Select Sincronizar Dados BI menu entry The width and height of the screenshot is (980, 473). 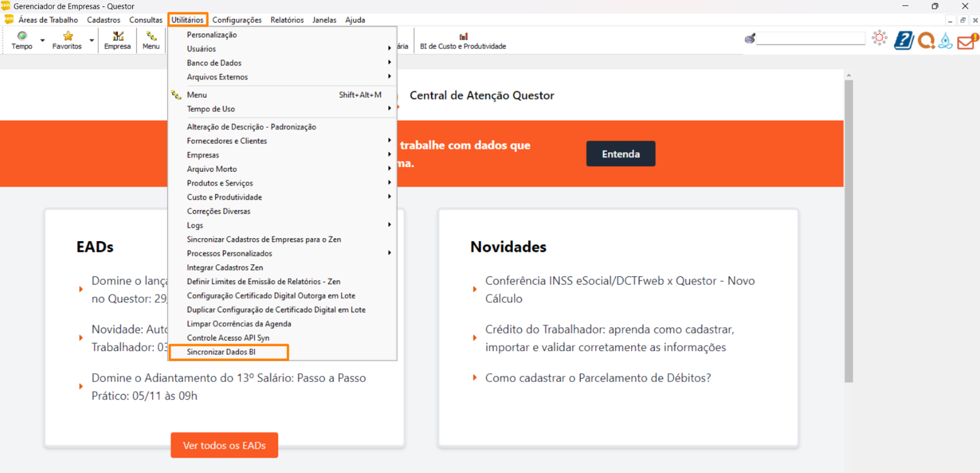pyautogui.click(x=222, y=352)
